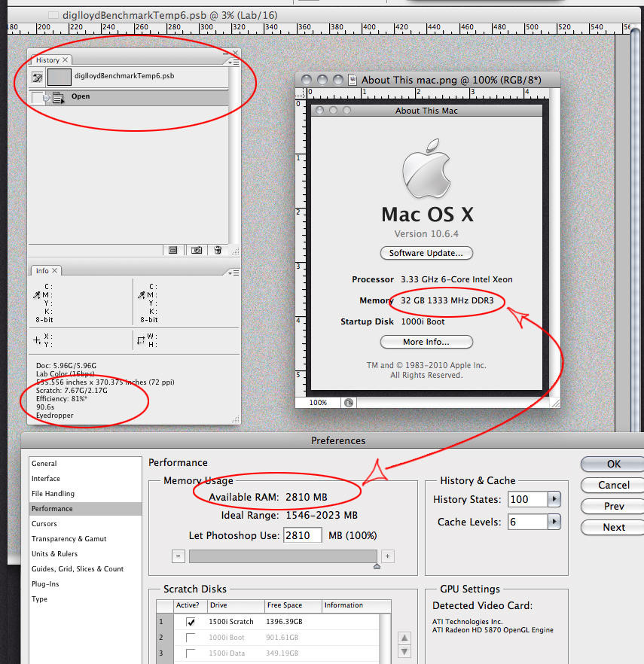Click Cancel in Preferences dialog
Viewport: 644px width, 664px height.
612,486
